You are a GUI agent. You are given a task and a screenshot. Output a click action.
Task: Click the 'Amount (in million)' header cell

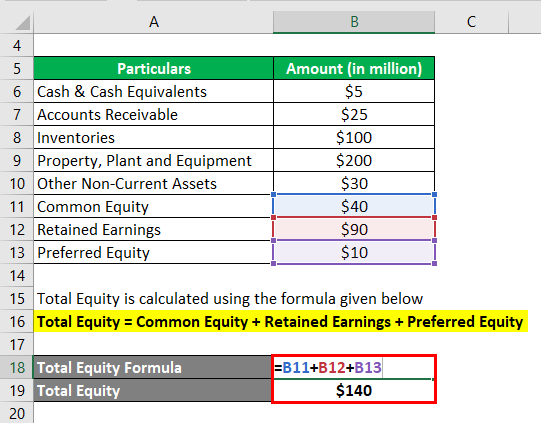click(354, 68)
